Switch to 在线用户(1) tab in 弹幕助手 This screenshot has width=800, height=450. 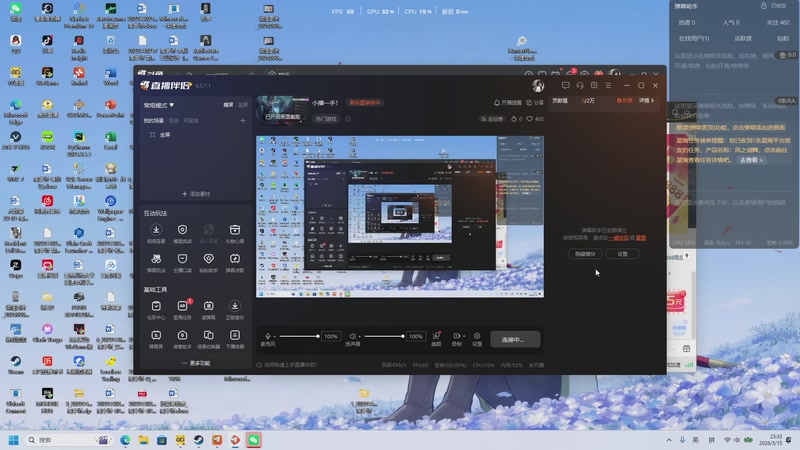tap(694, 39)
